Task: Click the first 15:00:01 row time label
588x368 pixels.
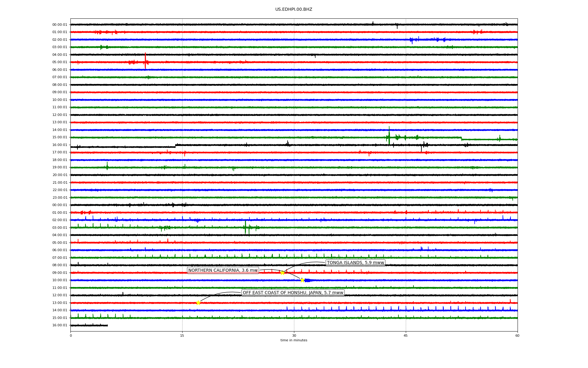Action: pos(60,137)
